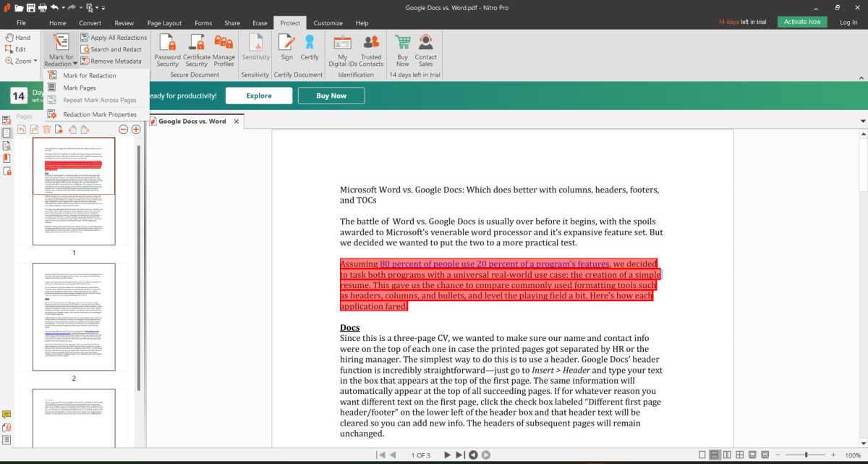Open the Page Layout tab
This screenshot has height=464, width=868.
164,23
